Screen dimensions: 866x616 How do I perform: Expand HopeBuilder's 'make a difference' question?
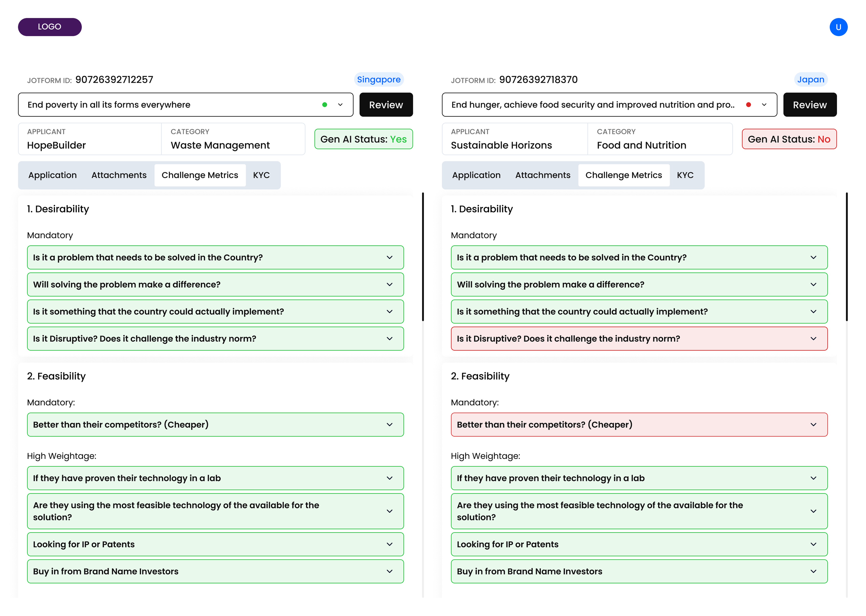click(x=215, y=285)
